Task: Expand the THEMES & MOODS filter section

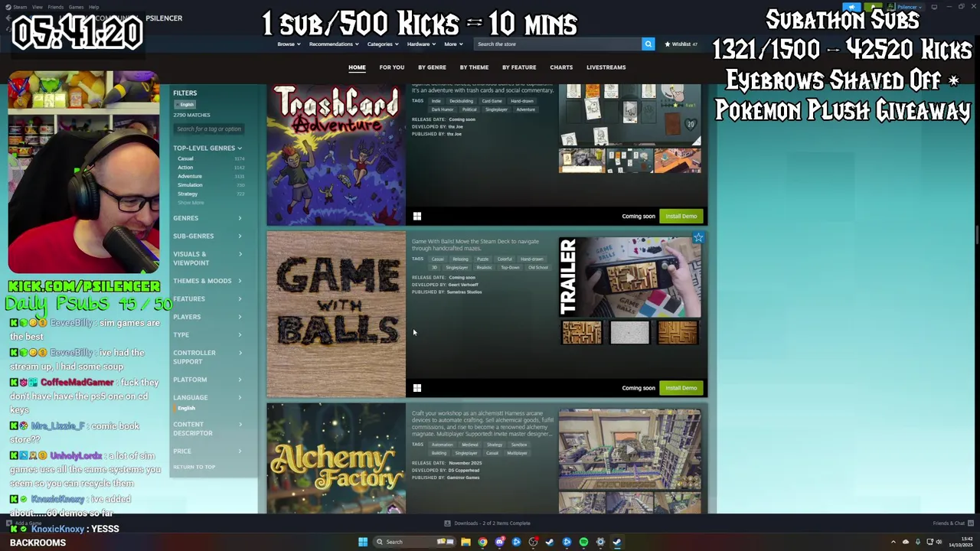Action: (x=207, y=281)
